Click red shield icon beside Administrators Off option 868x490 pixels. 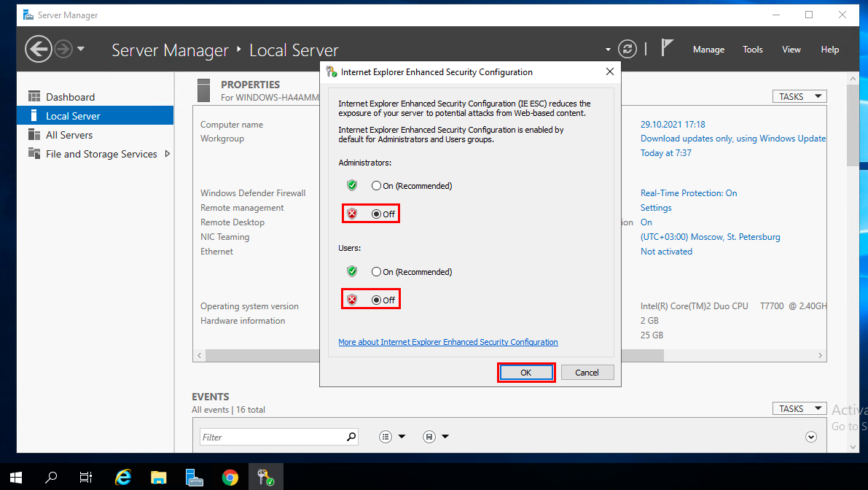[352, 214]
